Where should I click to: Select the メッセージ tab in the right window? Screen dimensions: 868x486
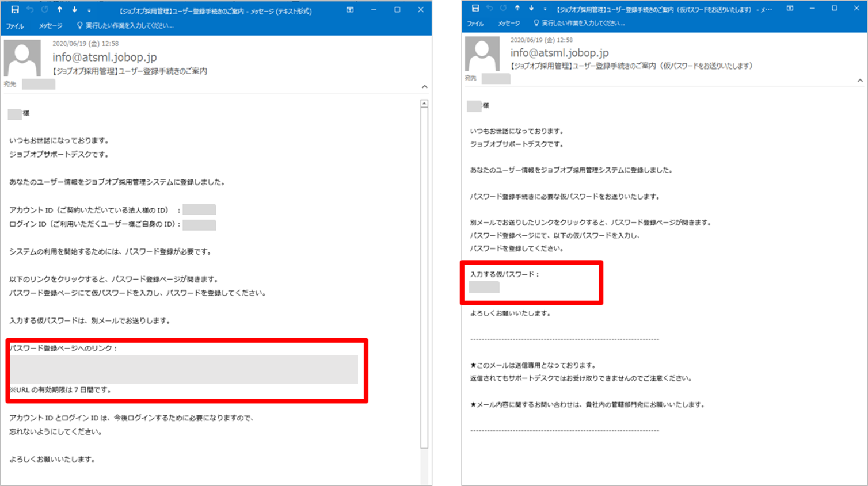[508, 24]
